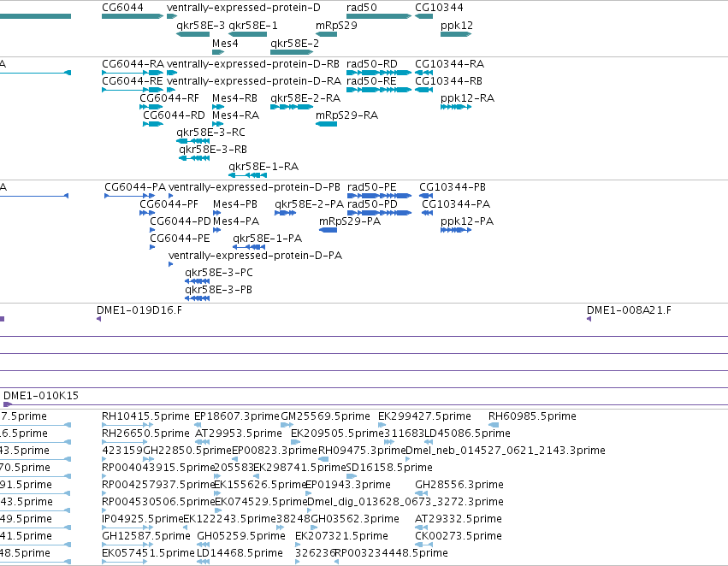Viewport: 728px width, 566px height.
Task: Select the qkr58E-3-PC protein label
Action: (219, 273)
